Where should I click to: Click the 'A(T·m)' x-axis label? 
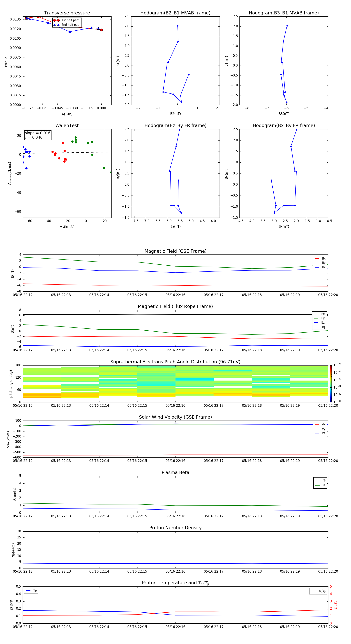[67, 114]
